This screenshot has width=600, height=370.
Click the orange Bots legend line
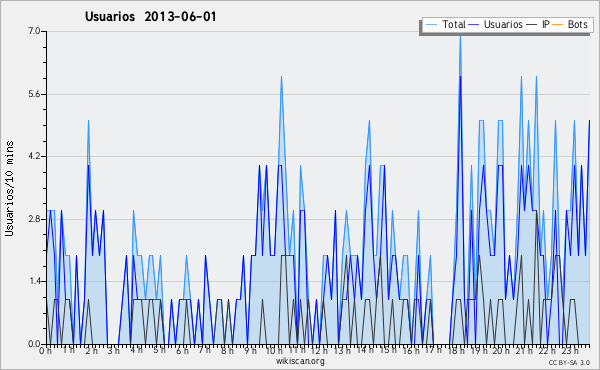(x=558, y=25)
